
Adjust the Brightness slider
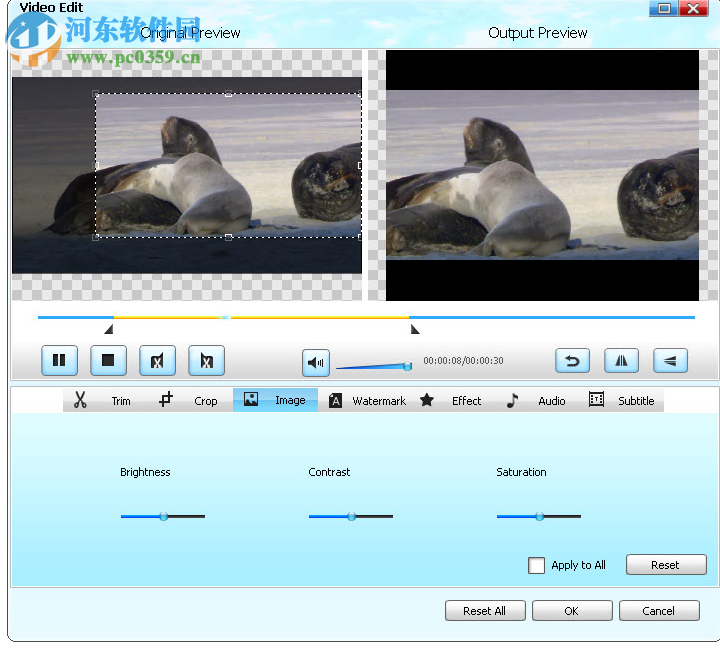[163, 517]
